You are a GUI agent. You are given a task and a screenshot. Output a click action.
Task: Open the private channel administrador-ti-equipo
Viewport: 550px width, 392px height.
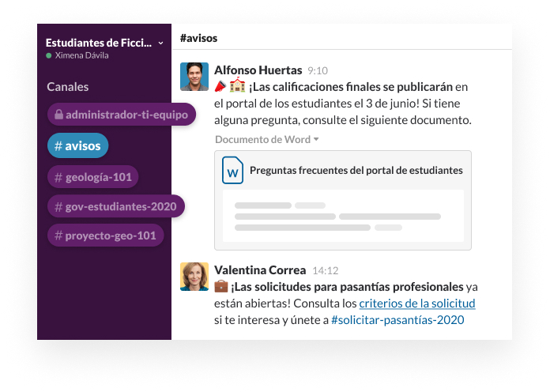[126, 115]
